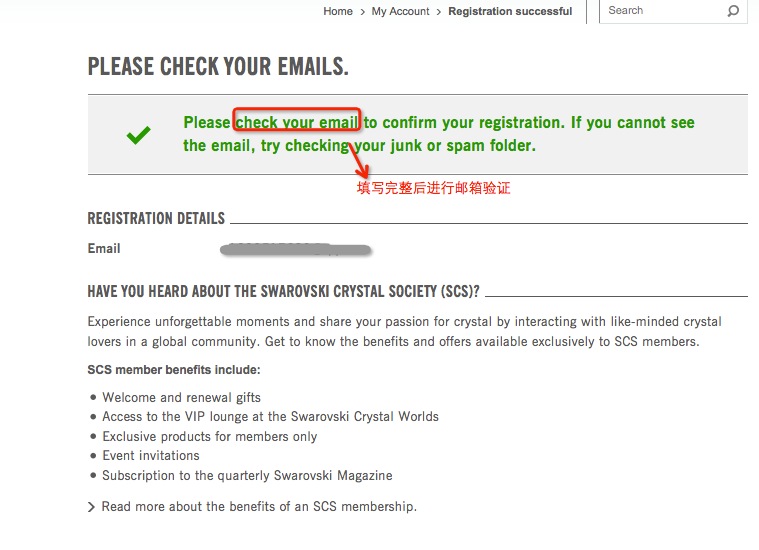Click the quarterly Swarovski Magazine item

point(247,475)
